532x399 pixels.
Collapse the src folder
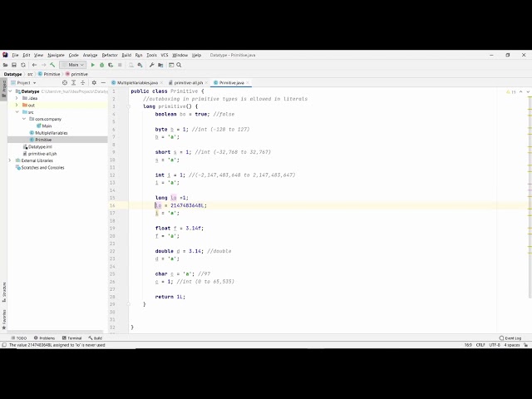tap(17, 112)
